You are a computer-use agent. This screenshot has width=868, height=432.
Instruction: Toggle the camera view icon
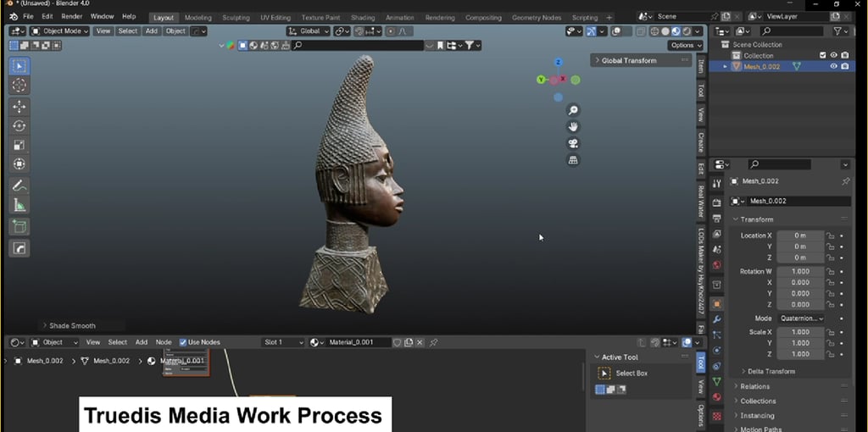pos(573,144)
